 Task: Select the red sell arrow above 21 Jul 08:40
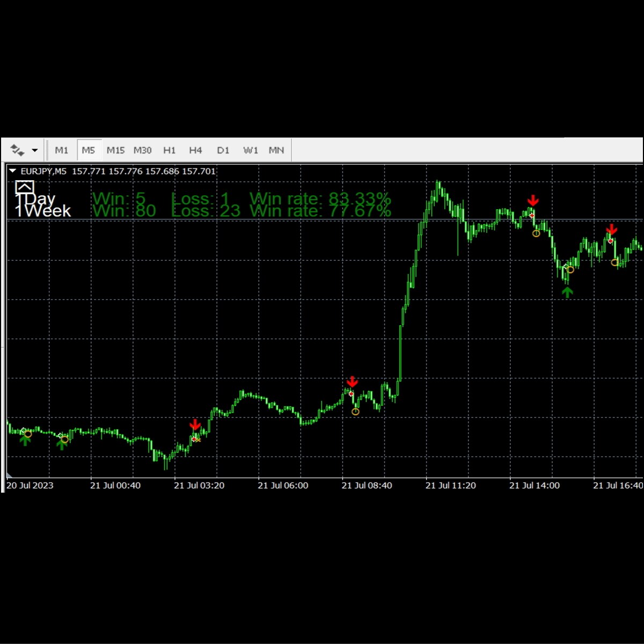click(x=352, y=381)
